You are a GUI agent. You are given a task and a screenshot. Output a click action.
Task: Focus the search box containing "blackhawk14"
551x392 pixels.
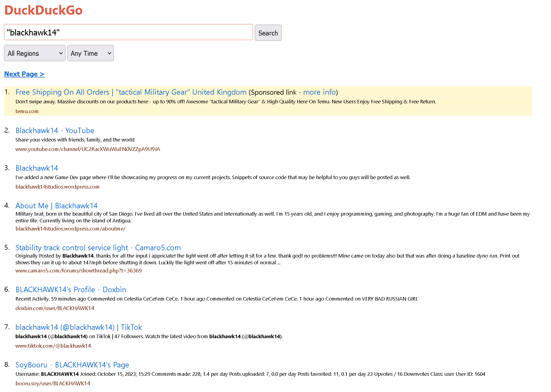point(128,32)
